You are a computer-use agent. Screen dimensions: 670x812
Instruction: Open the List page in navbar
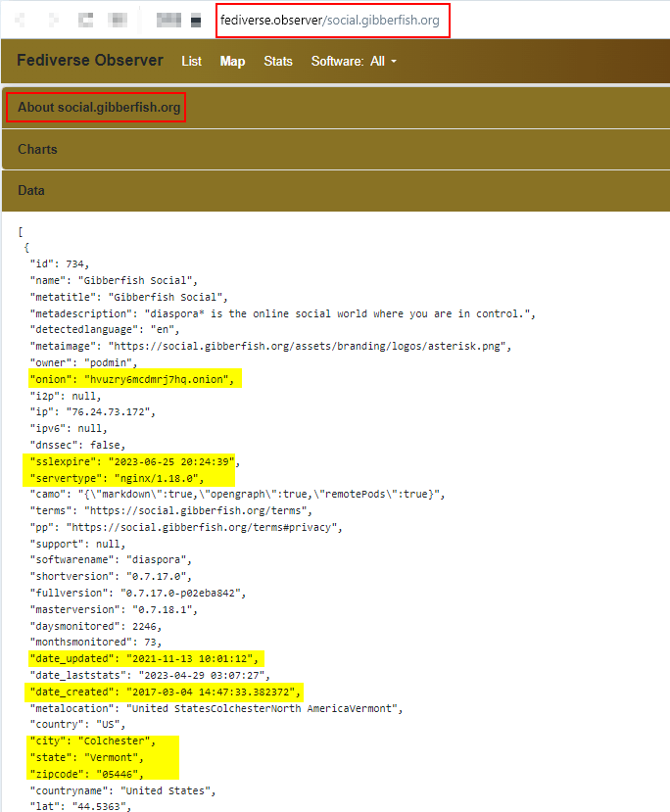tap(191, 61)
